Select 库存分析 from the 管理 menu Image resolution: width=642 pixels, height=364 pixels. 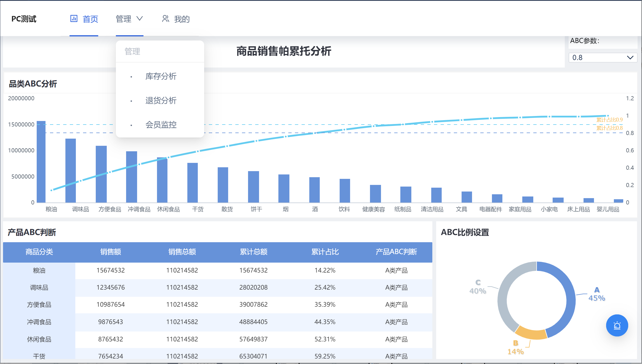click(161, 76)
